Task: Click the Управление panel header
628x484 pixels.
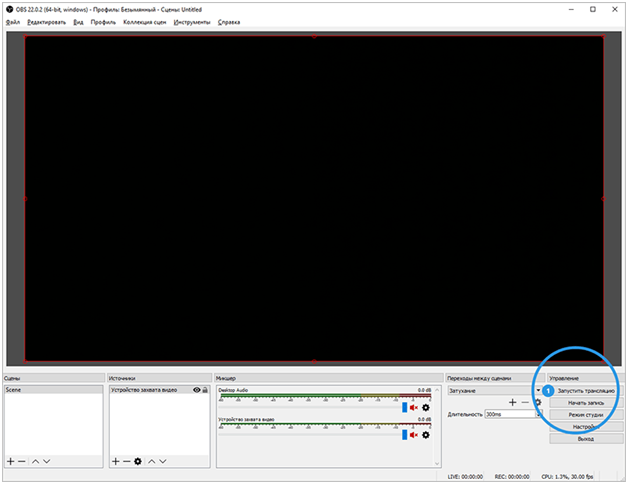Action: coord(586,378)
